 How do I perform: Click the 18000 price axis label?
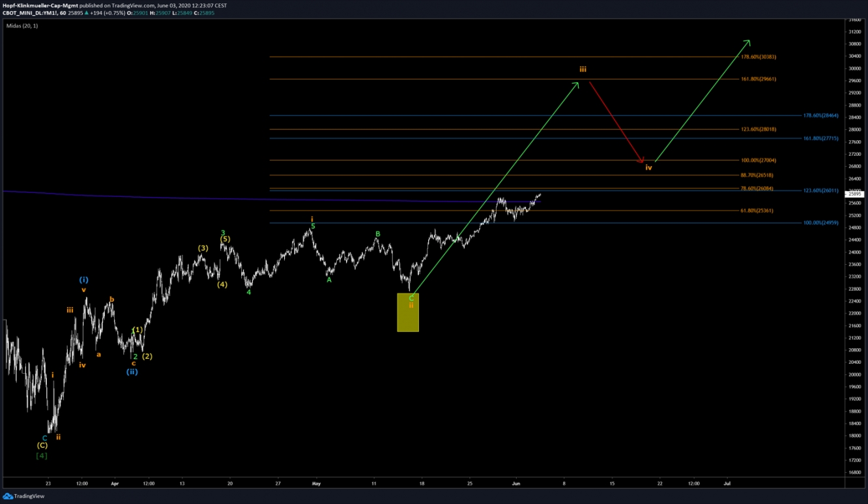coord(854,436)
